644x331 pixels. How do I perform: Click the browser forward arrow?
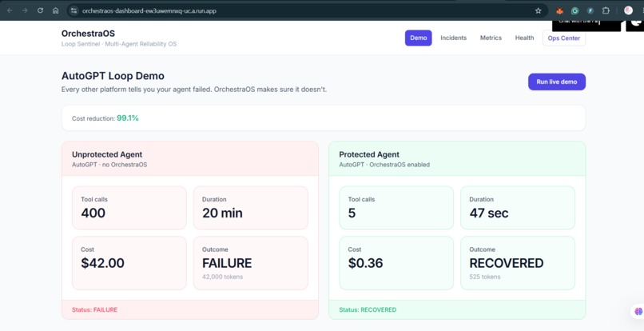click(x=25, y=10)
